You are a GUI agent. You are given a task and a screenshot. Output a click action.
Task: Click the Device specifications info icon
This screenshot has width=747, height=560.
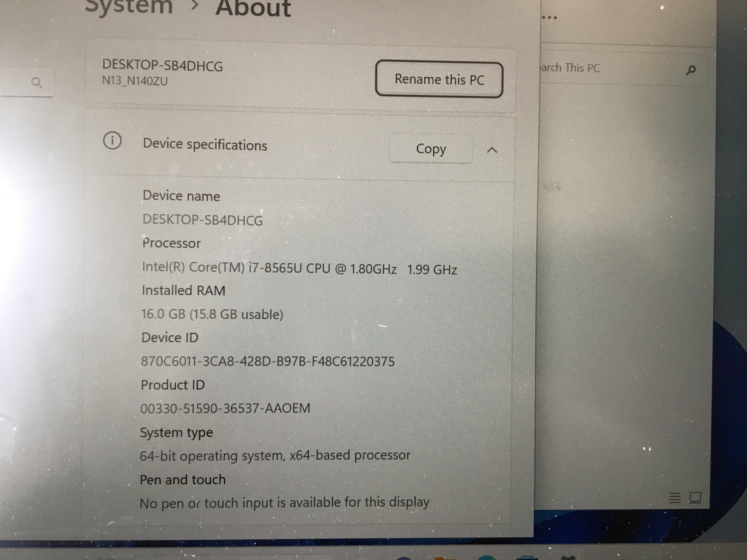pos(112,140)
